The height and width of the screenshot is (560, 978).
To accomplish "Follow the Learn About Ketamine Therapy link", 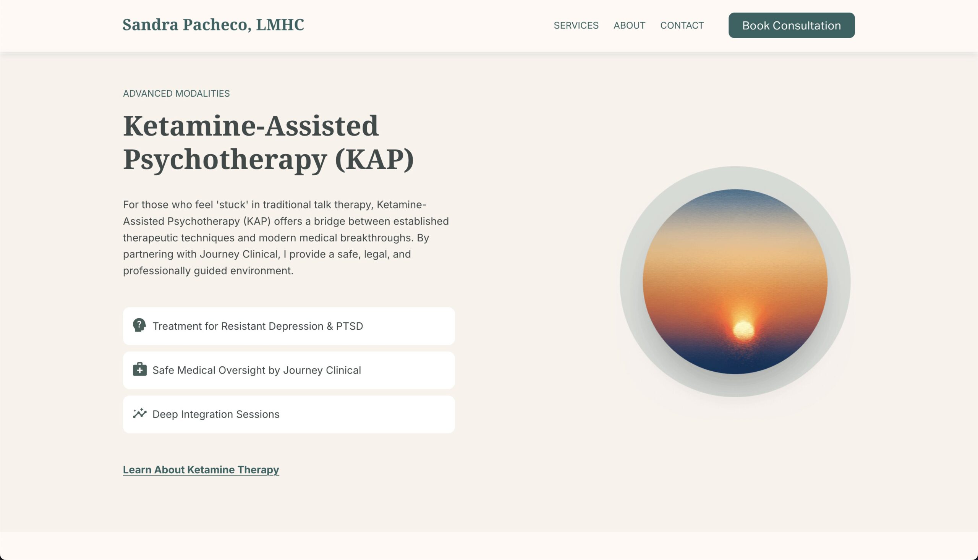I will 201,469.
